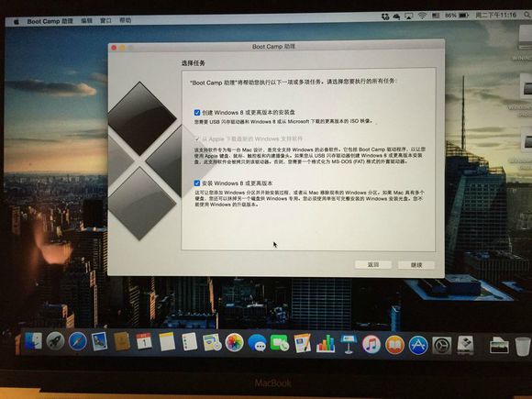Open FaceTime green icon in dock
This screenshot has height=399, width=532.
[x=280, y=343]
